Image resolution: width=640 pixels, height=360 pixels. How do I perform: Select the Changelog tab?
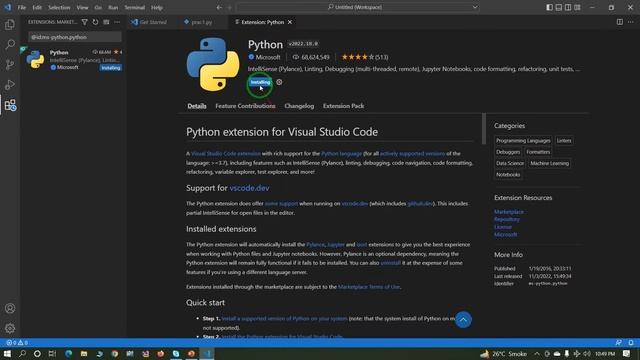coord(299,106)
